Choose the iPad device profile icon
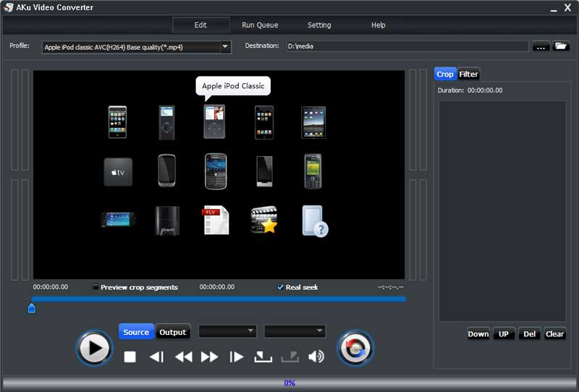The height and width of the screenshot is (392, 579). 313,122
